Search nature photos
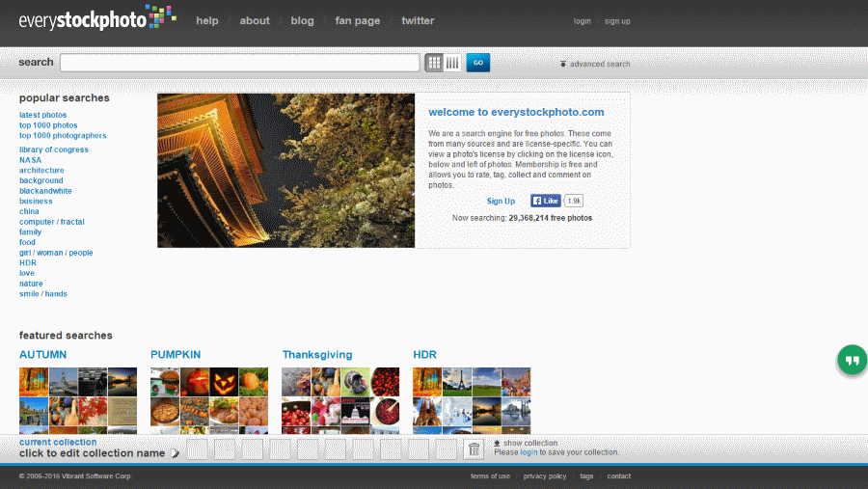 coord(31,283)
